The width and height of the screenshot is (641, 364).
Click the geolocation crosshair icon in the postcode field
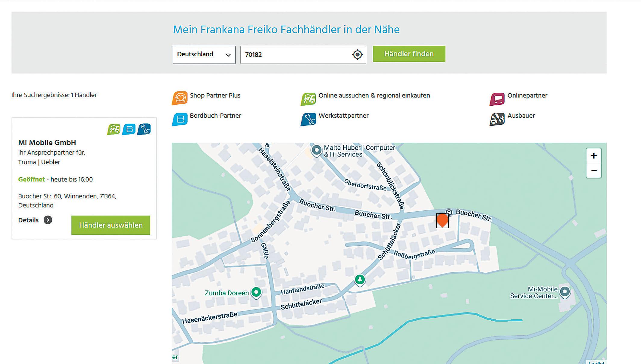357,54
